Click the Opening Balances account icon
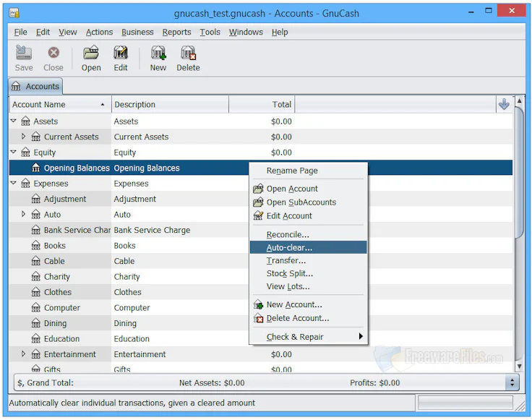 point(36,168)
